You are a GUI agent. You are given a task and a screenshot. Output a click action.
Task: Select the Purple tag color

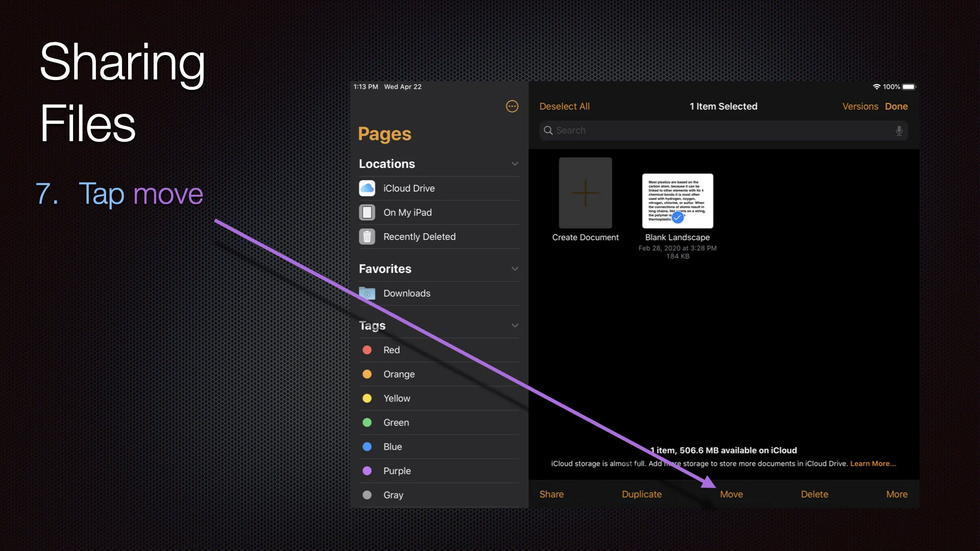click(397, 471)
